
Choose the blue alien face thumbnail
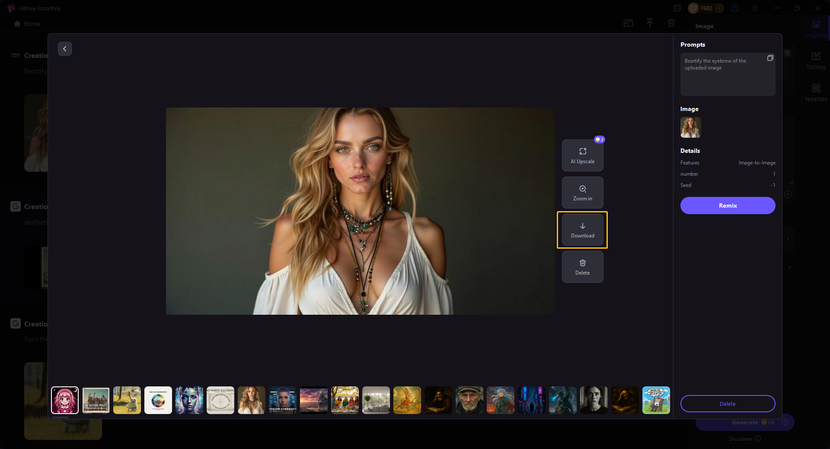coord(189,400)
